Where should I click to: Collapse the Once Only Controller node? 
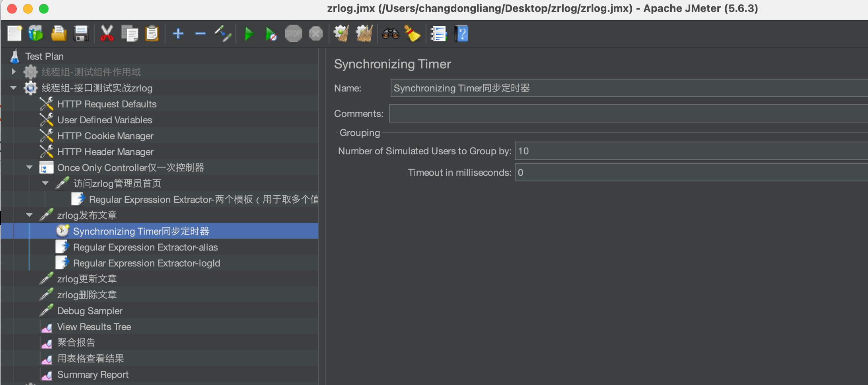(x=29, y=167)
